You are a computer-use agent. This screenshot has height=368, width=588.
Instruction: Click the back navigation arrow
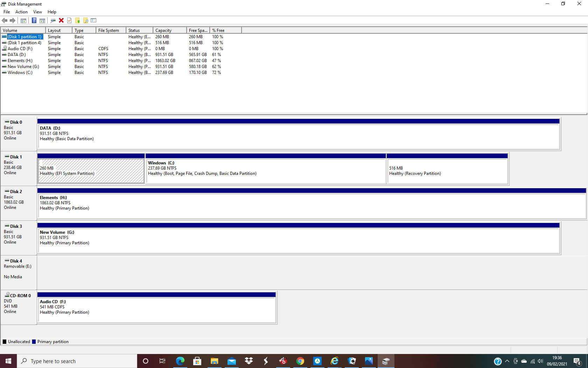(5, 20)
